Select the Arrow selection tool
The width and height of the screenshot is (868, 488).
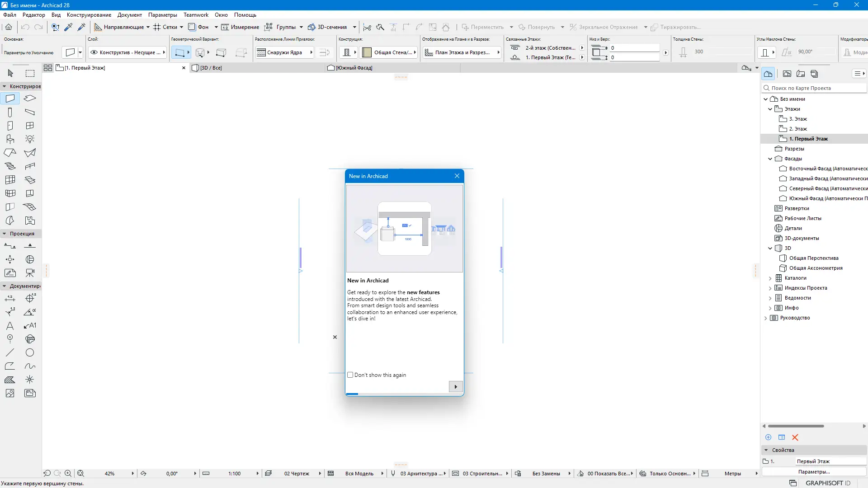[x=10, y=73]
